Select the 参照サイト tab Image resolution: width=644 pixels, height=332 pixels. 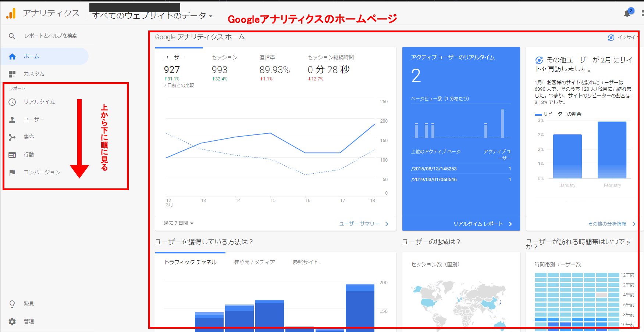(305, 262)
